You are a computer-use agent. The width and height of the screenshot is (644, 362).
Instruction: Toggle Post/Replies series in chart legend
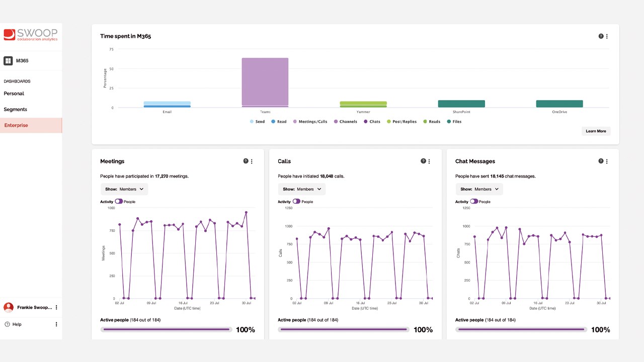click(401, 122)
